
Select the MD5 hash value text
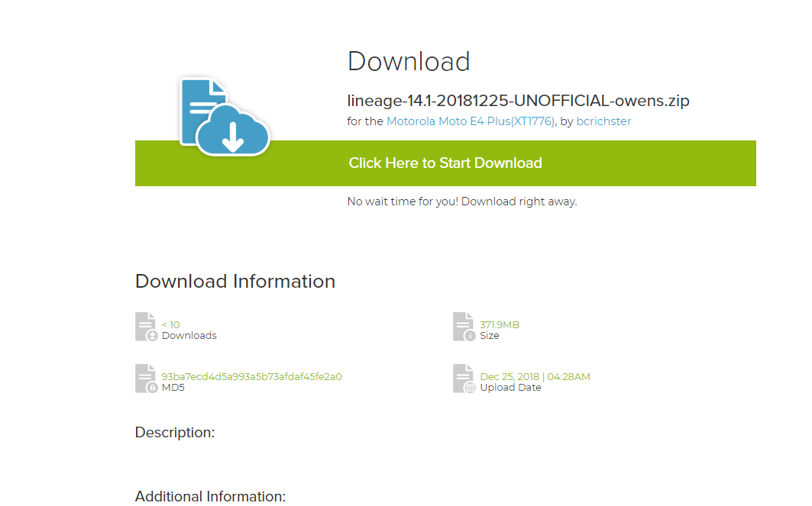251,376
